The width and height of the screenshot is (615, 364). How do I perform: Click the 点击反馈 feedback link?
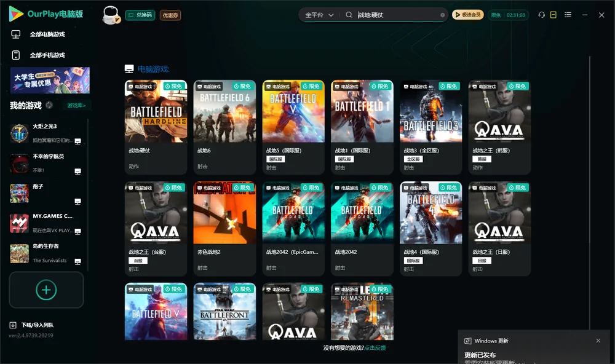(x=375, y=347)
